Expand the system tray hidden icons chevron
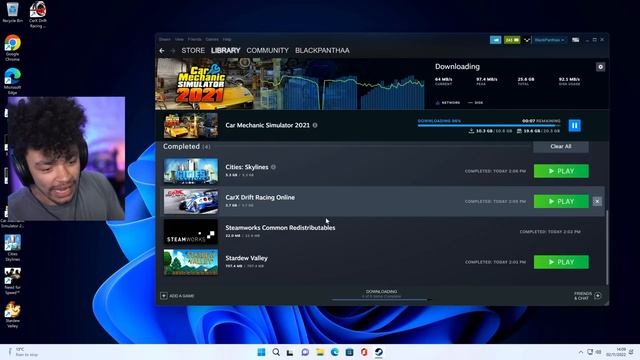Screen dimensions: 640x360 click(x=580, y=352)
